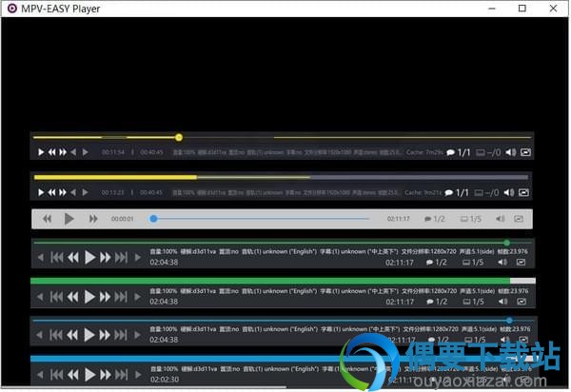Toggle fullscreen in the 00:11:54 bar

pos(525,152)
